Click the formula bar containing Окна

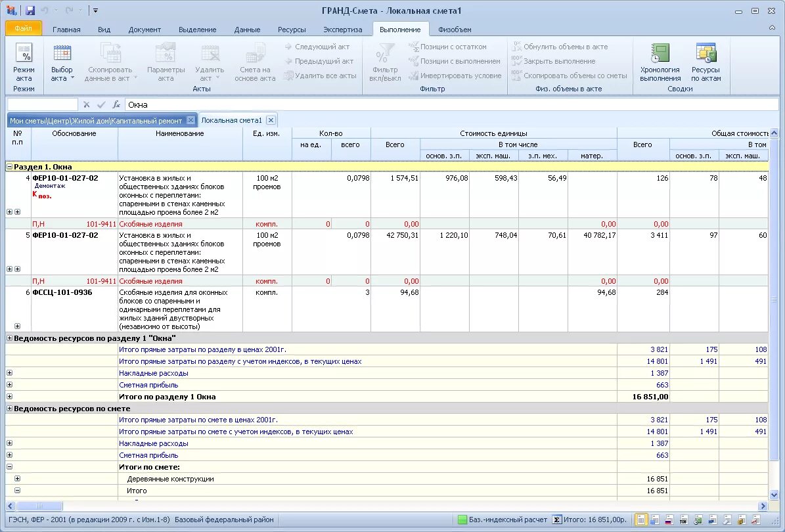pos(451,104)
